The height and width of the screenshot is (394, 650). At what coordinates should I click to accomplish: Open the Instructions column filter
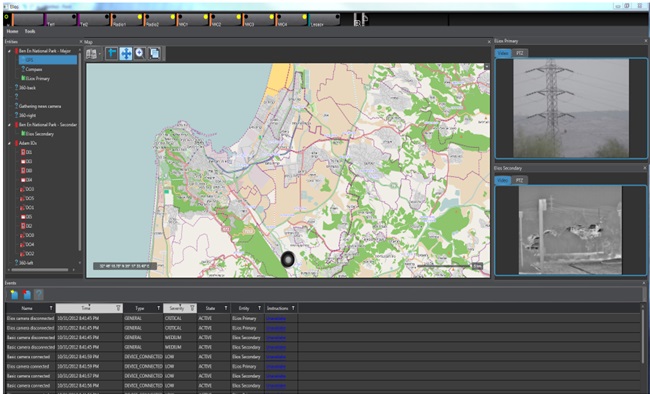(293, 308)
